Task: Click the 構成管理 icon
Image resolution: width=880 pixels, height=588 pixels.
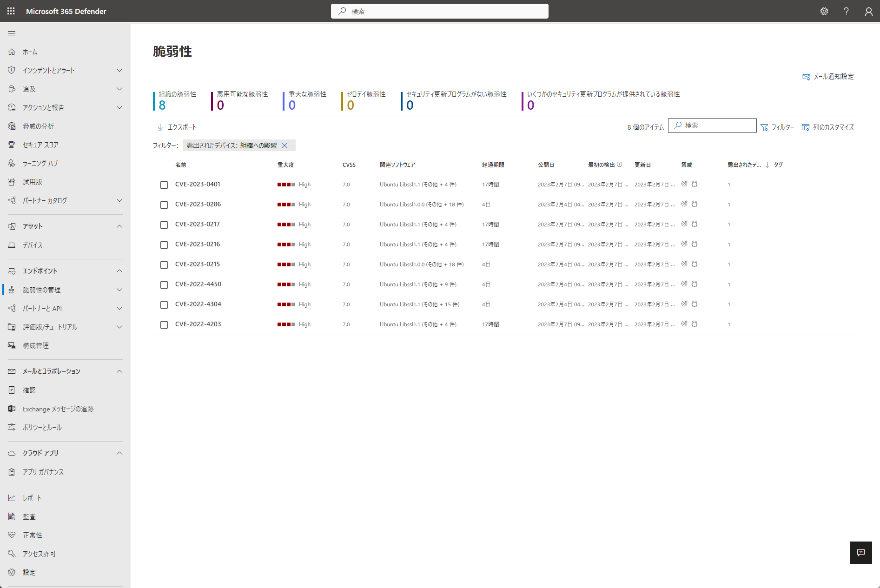Action: [12, 345]
